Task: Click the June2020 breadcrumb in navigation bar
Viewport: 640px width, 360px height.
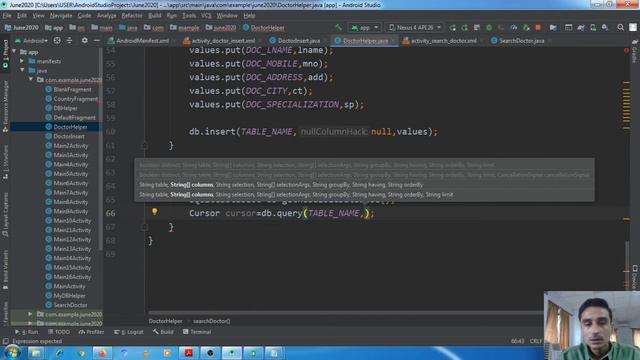Action: [x=21, y=28]
